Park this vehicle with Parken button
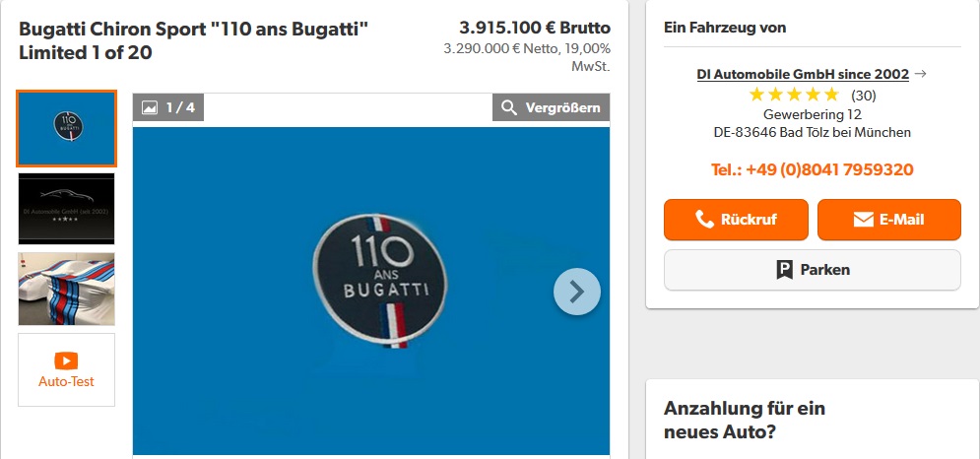The width and height of the screenshot is (980, 459). [812, 270]
